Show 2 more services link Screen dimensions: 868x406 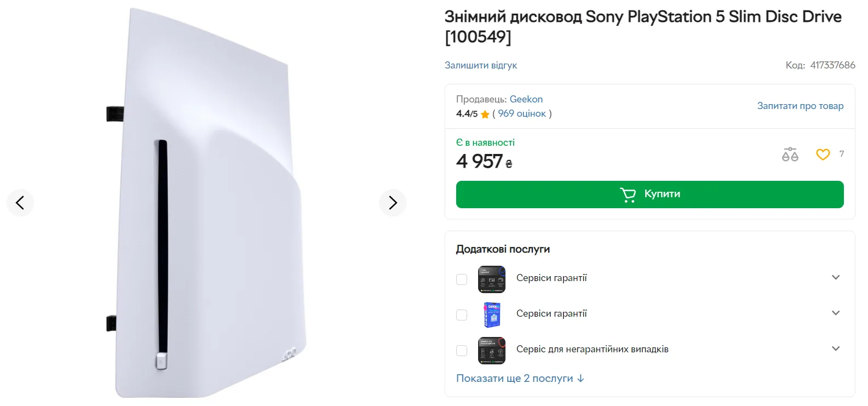click(x=520, y=379)
